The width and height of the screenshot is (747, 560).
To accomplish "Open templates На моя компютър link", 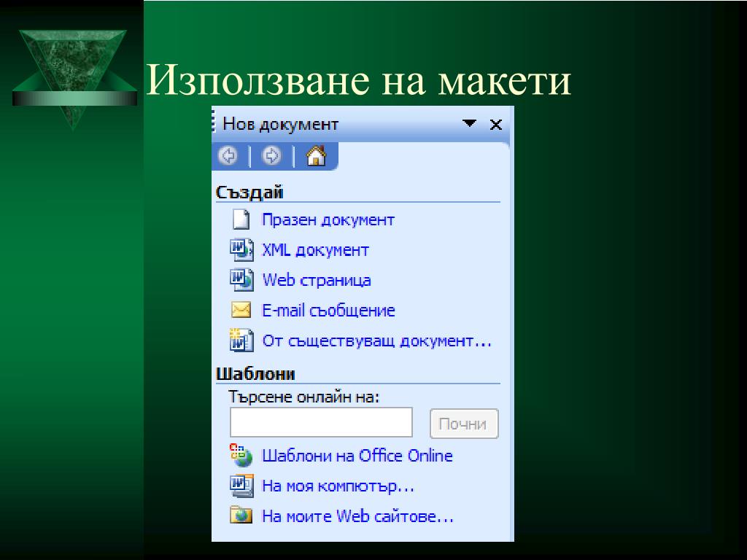I will pyautogui.click(x=338, y=486).
